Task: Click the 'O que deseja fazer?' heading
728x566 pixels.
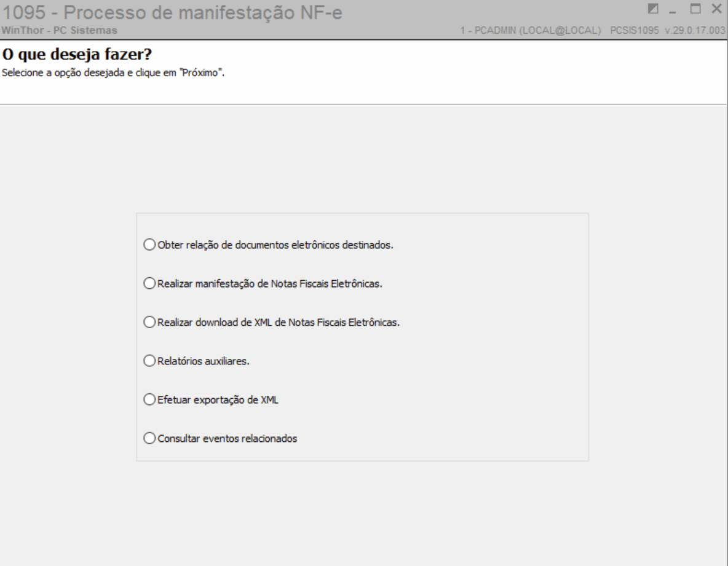Action: 77,55
